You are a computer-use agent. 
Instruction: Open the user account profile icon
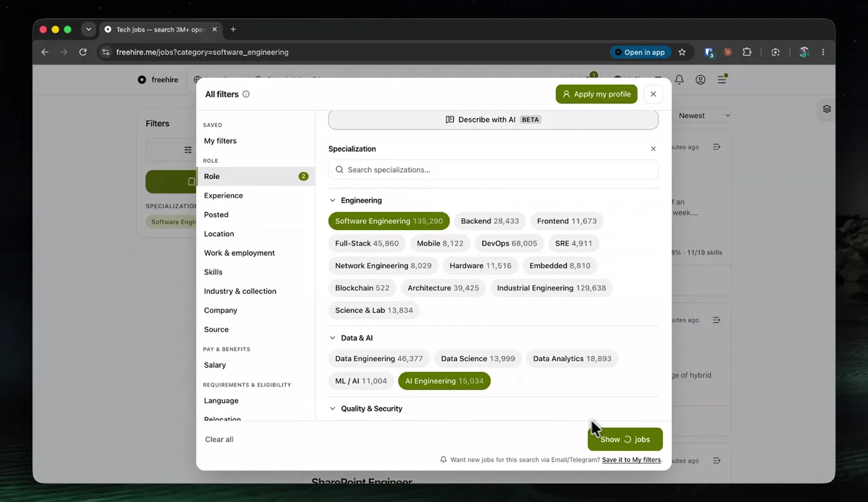[x=701, y=79]
